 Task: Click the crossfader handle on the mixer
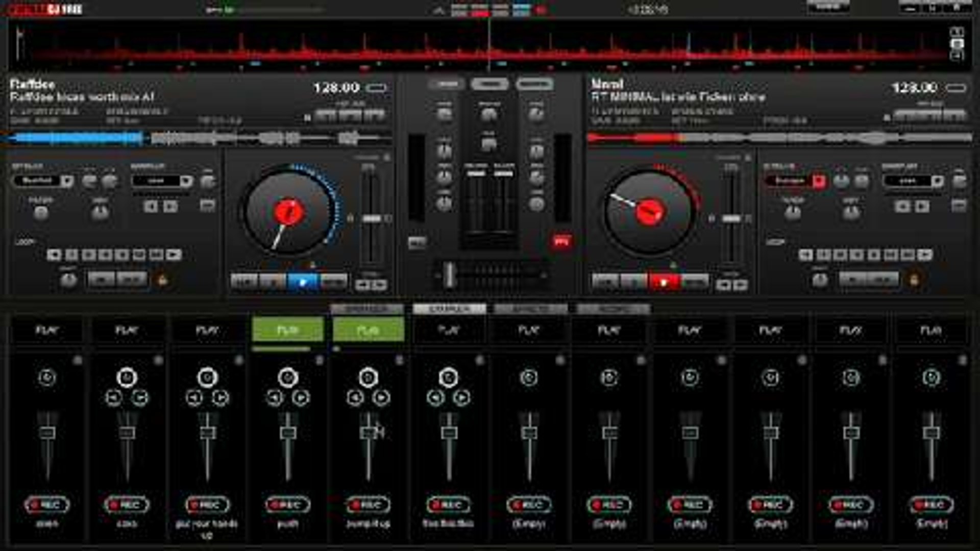click(x=449, y=274)
